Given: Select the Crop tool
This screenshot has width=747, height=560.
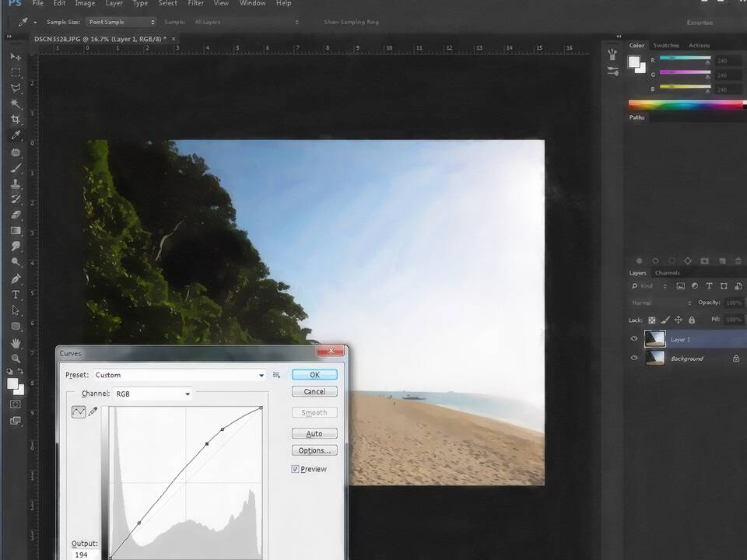Looking at the screenshot, I should click(16, 120).
